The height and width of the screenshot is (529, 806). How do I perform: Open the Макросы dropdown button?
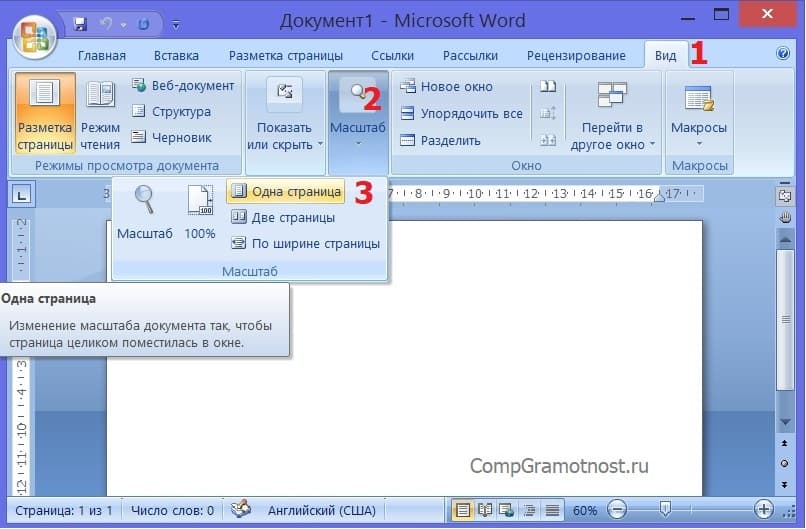coord(699,116)
